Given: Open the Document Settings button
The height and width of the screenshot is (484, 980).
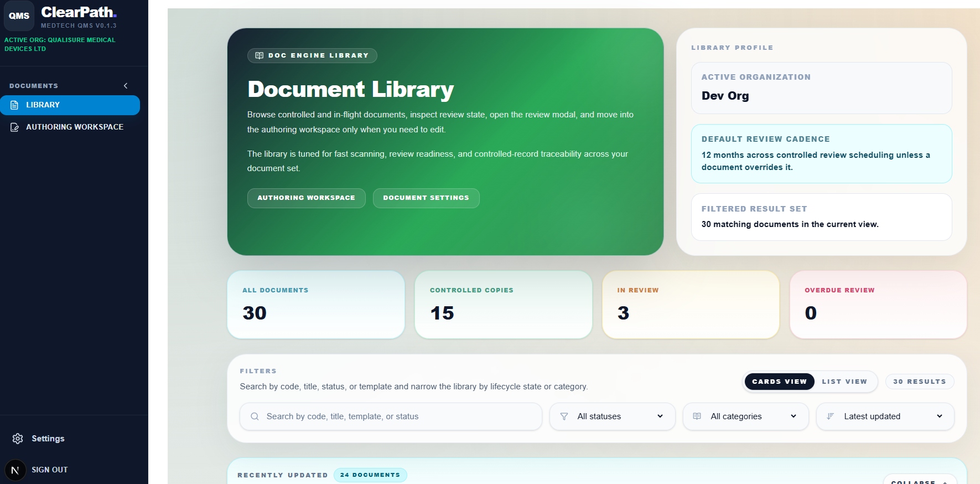Looking at the screenshot, I should tap(426, 198).
